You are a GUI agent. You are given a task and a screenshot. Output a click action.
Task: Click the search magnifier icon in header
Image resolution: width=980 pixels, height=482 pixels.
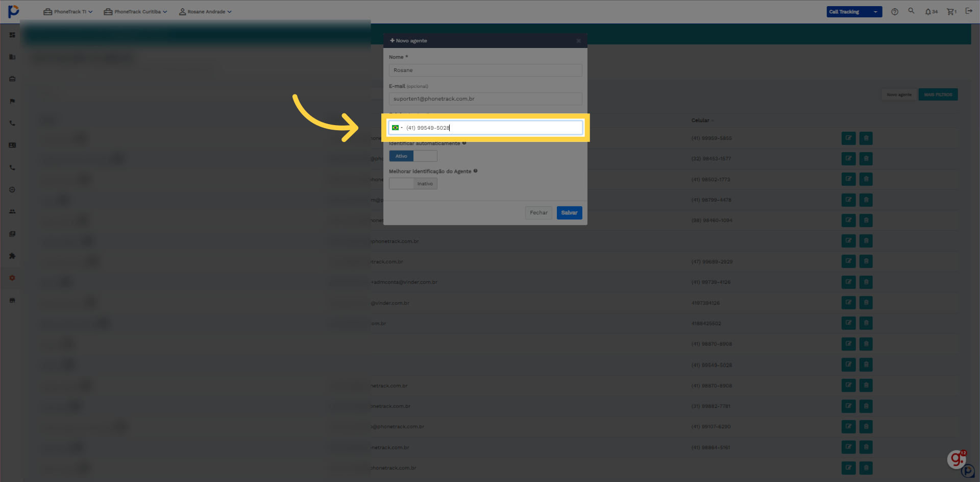click(911, 11)
